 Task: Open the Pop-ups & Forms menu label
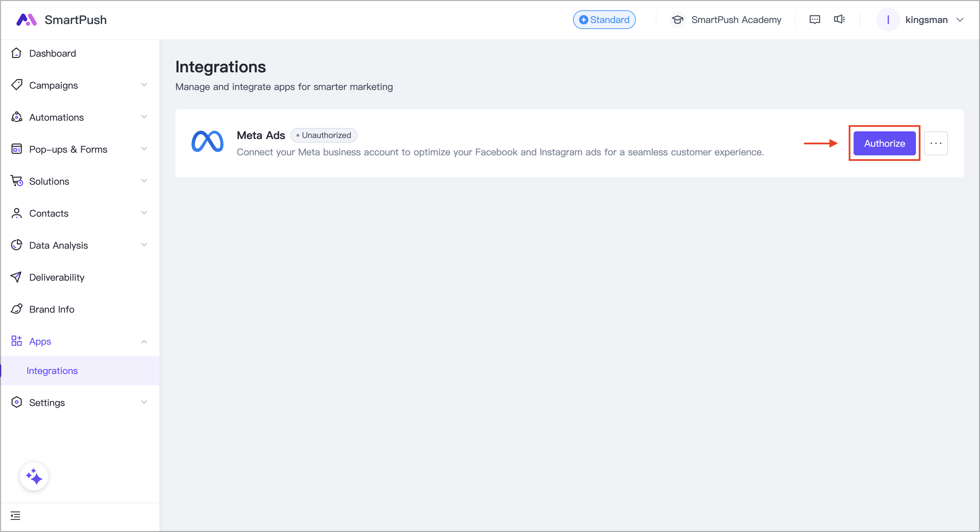point(68,149)
